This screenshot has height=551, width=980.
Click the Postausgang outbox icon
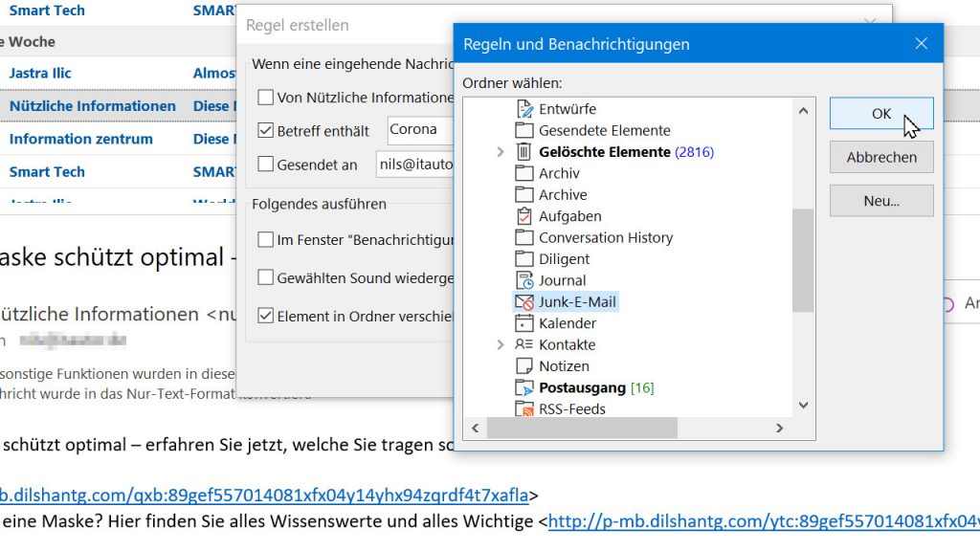click(523, 387)
